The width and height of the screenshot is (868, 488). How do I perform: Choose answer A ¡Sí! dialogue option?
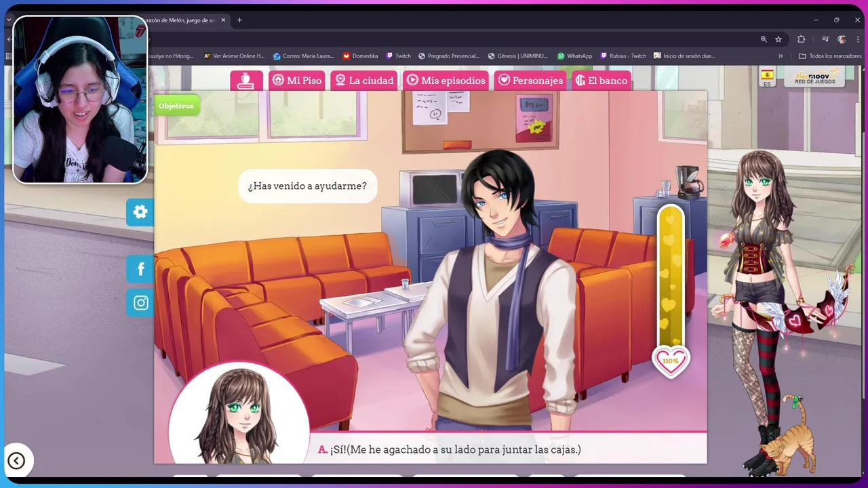coord(449,449)
